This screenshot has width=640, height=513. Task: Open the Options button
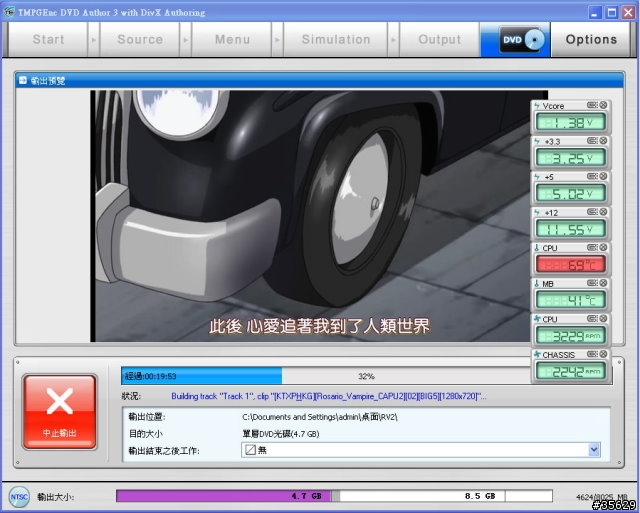591,40
